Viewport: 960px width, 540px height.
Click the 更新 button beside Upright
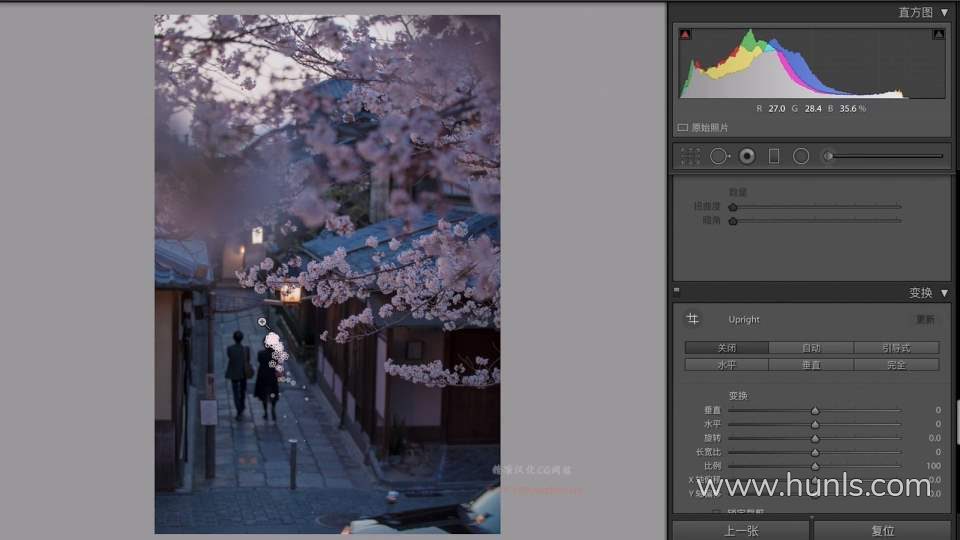pyautogui.click(x=925, y=320)
